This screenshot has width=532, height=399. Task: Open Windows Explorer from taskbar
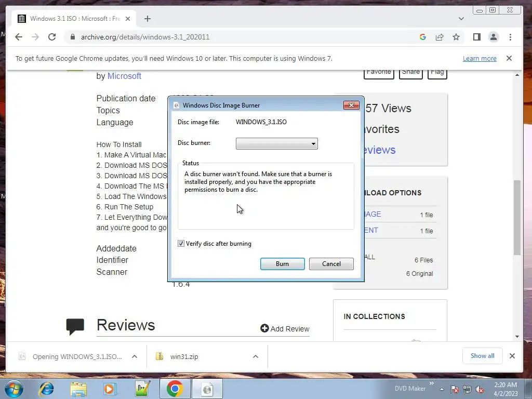(78, 389)
